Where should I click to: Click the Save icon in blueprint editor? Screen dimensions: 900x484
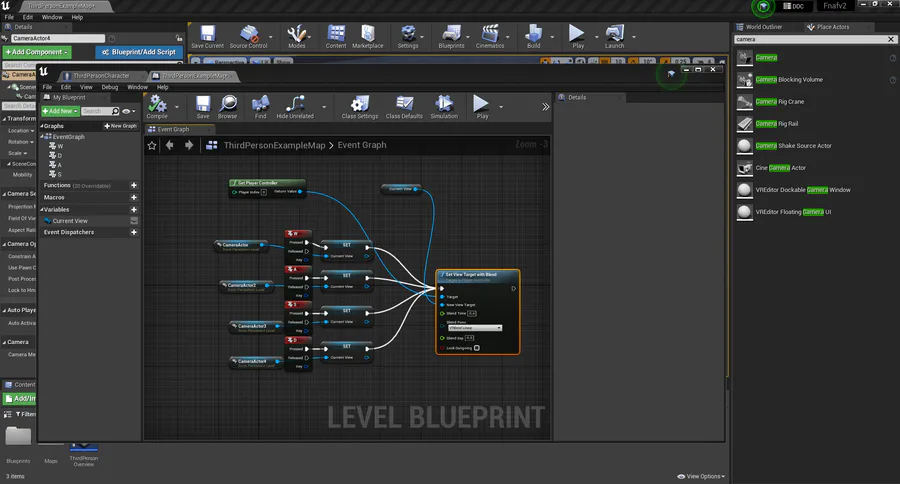tap(203, 107)
